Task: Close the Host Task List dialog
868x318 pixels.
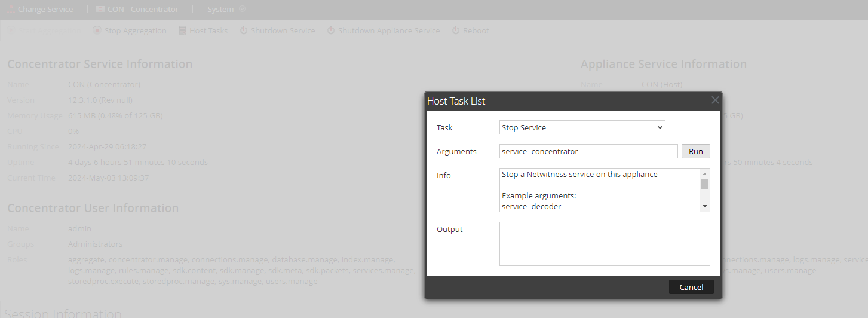Action: click(x=715, y=100)
